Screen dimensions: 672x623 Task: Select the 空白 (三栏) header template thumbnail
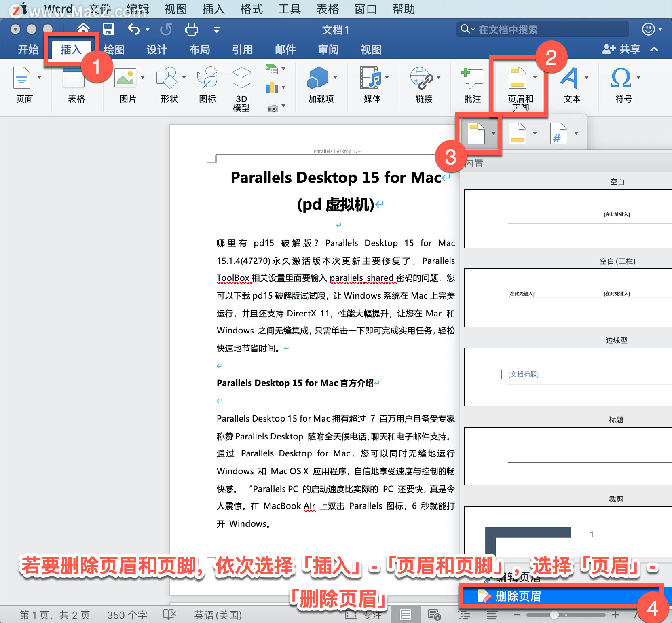point(568,297)
